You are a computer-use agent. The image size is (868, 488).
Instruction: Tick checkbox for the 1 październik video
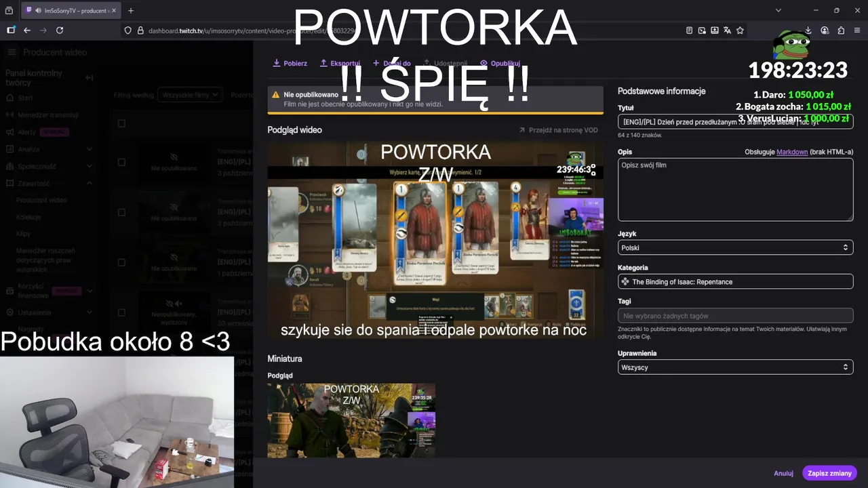(x=121, y=262)
